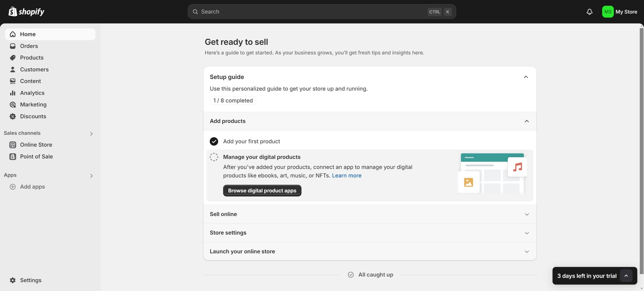This screenshot has width=644, height=291.
Task: Open the Discounts section
Action: tap(33, 116)
